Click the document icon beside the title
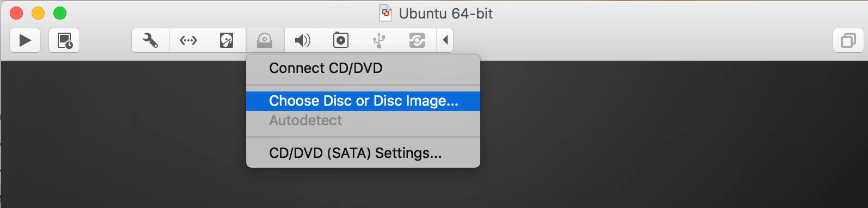Image resolution: width=868 pixels, height=208 pixels. (x=386, y=13)
